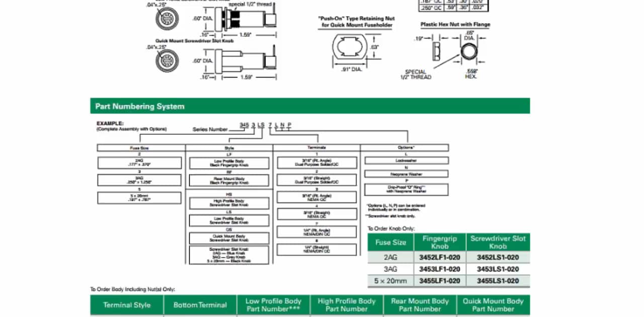Click the '.558" HEX.' dimension label
The height and width of the screenshot is (317, 644).
coord(470,73)
